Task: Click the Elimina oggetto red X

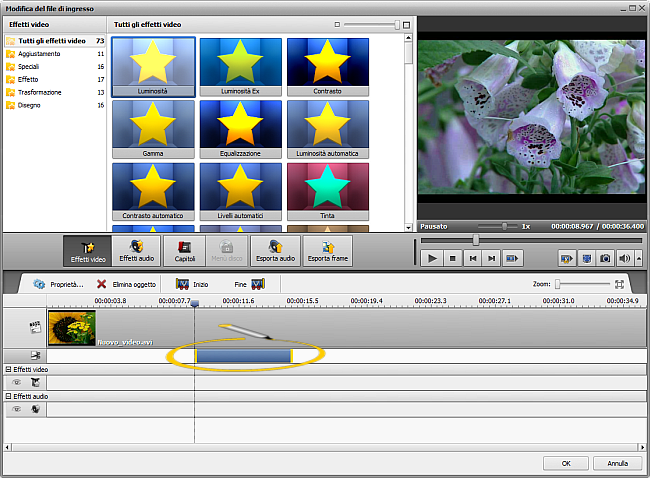Action: [102, 284]
